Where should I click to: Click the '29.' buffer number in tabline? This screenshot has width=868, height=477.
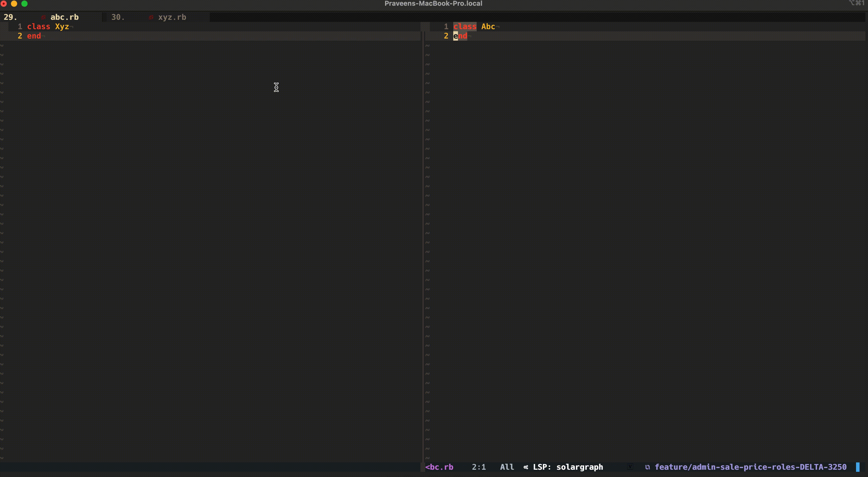[x=10, y=17]
